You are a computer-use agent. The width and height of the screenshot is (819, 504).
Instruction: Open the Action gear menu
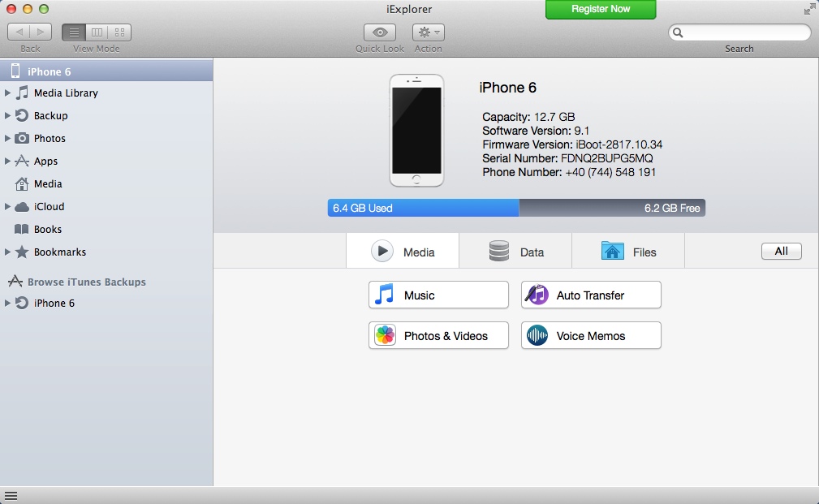[428, 32]
